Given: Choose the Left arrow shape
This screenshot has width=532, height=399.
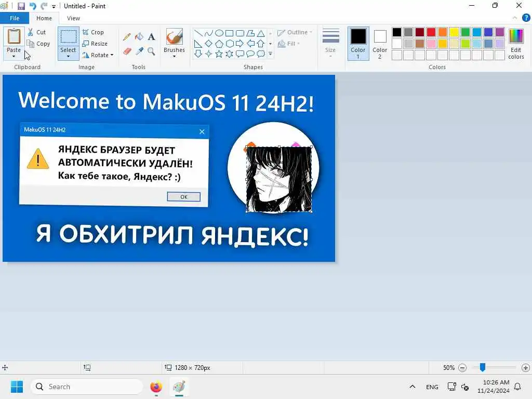Looking at the screenshot, I should [250, 44].
